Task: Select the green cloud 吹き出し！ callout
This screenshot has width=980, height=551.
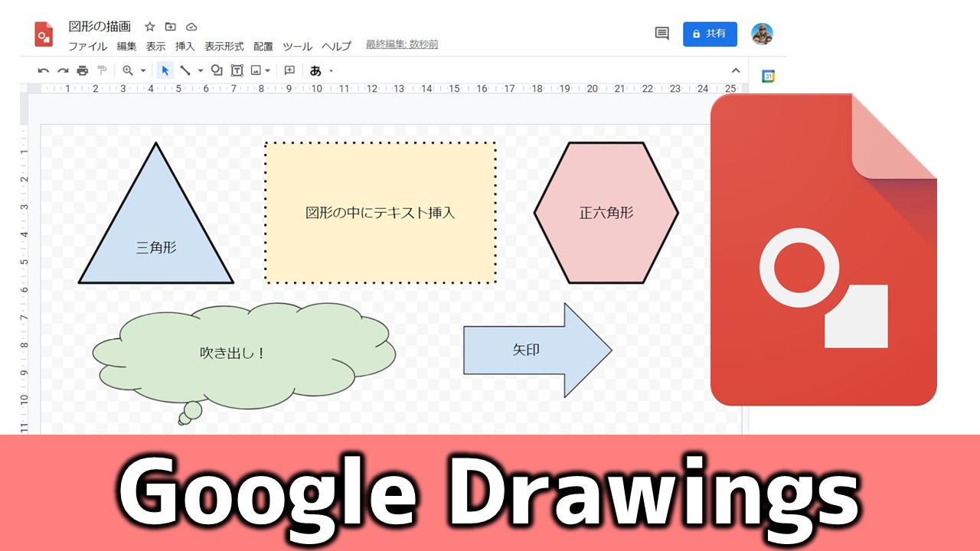Action: point(244,364)
